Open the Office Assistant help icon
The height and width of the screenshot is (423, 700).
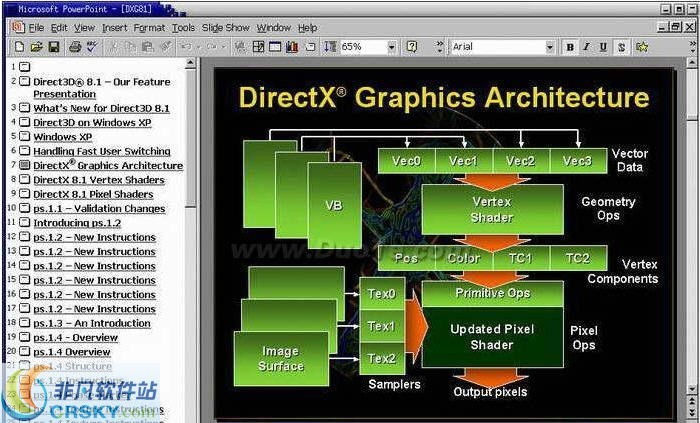click(413, 47)
